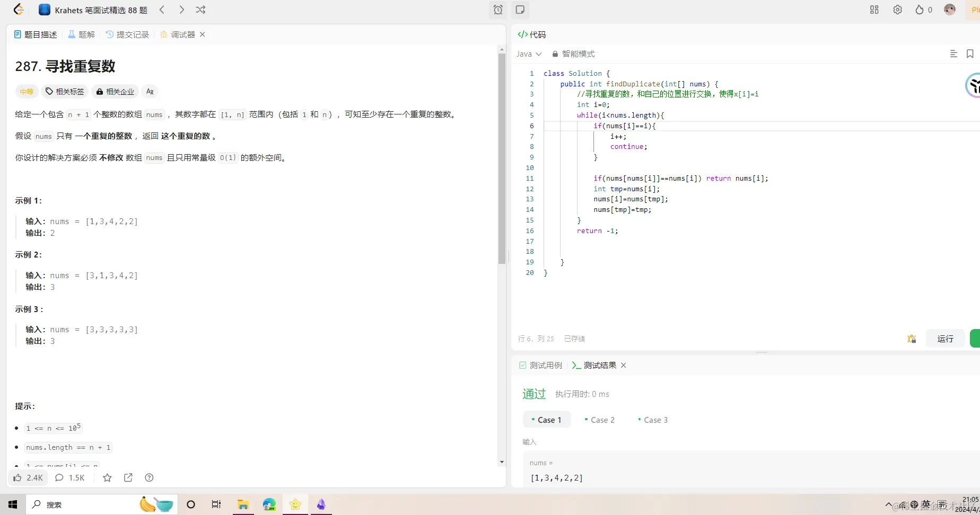Click the 中等 difficulty badge
Screen dimensions: 980x515
point(27,92)
